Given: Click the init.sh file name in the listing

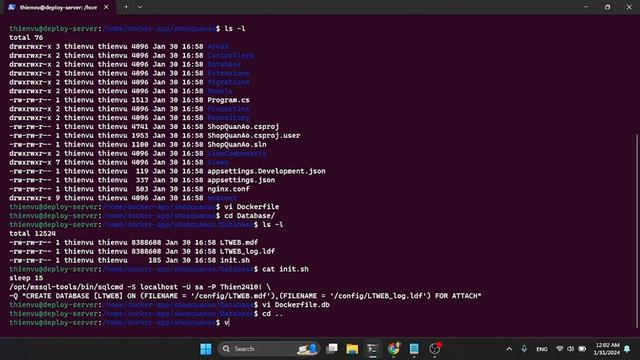Looking at the screenshot, I should pos(235,260).
